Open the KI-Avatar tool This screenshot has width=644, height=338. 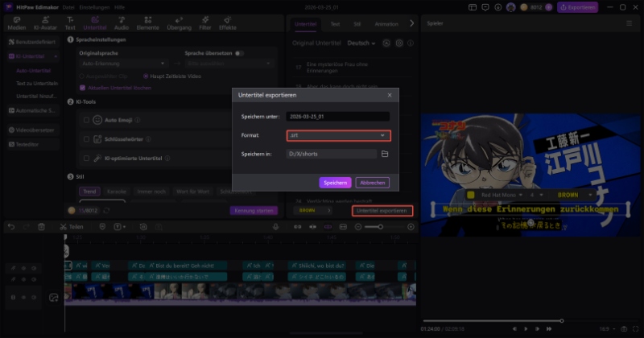coord(45,23)
